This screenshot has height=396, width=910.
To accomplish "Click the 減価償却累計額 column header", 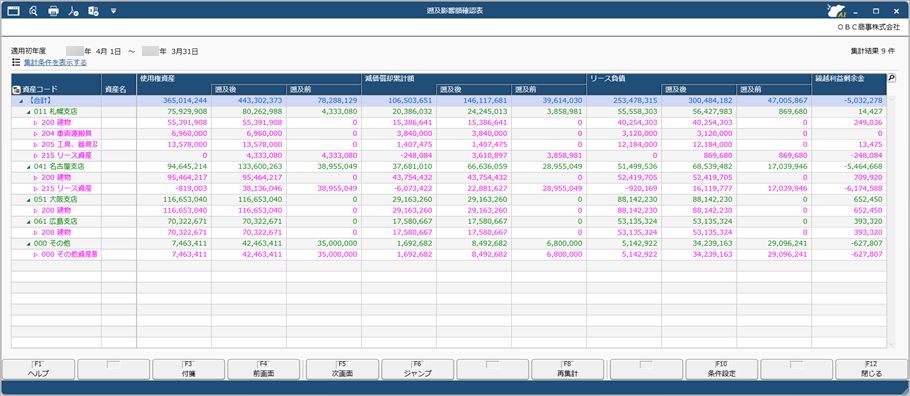I will click(x=474, y=78).
